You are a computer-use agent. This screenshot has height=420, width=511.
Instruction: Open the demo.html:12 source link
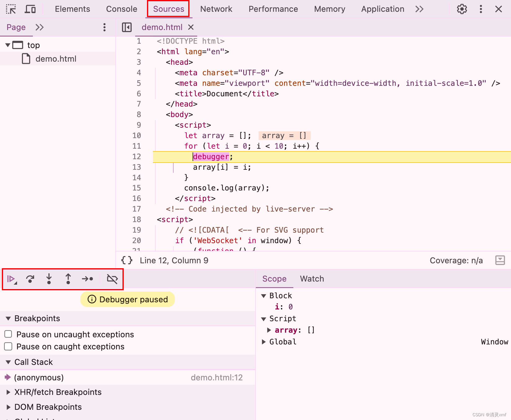(x=217, y=378)
